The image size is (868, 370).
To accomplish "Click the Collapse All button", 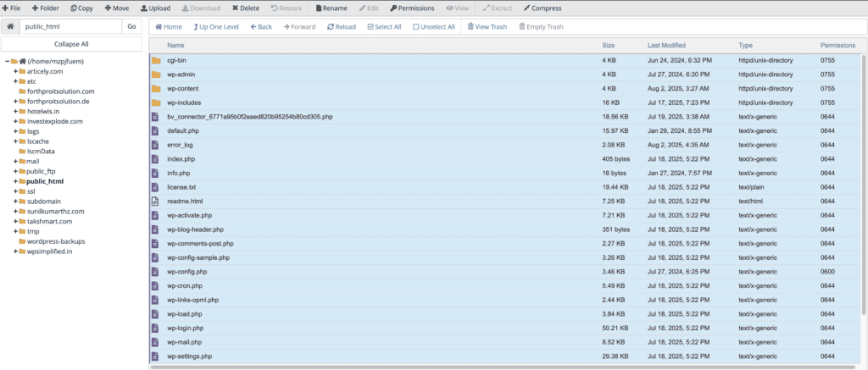I will pos(71,44).
